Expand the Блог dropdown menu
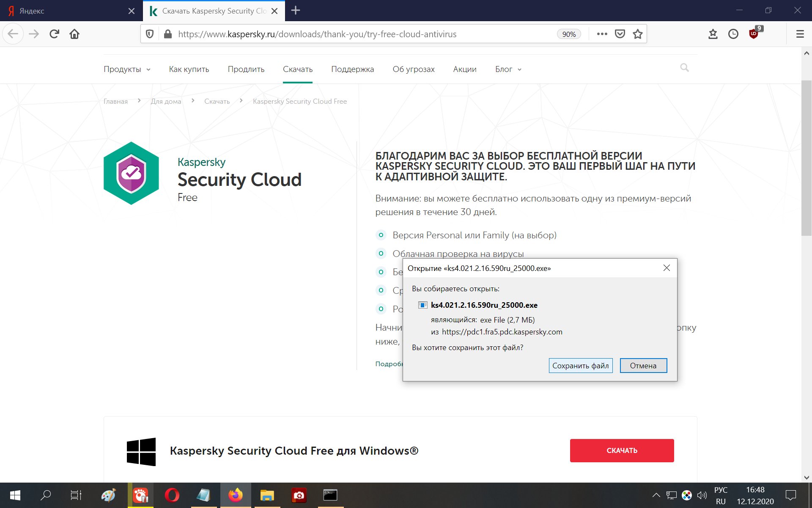Viewport: 812px width, 508px height. click(507, 69)
